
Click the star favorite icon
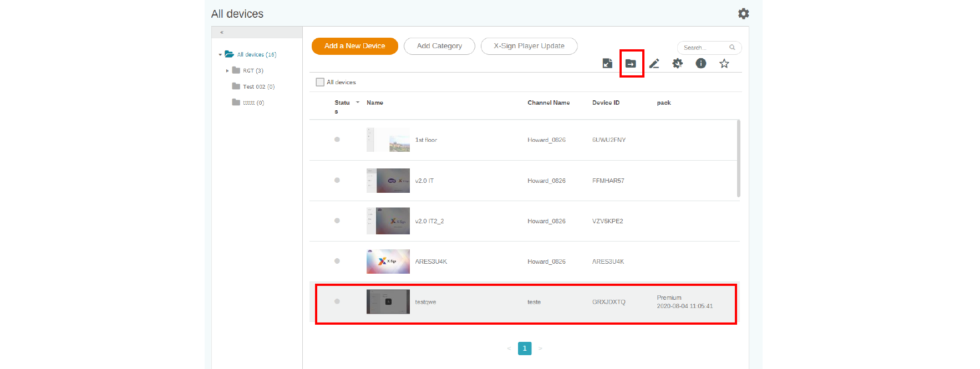(x=724, y=64)
